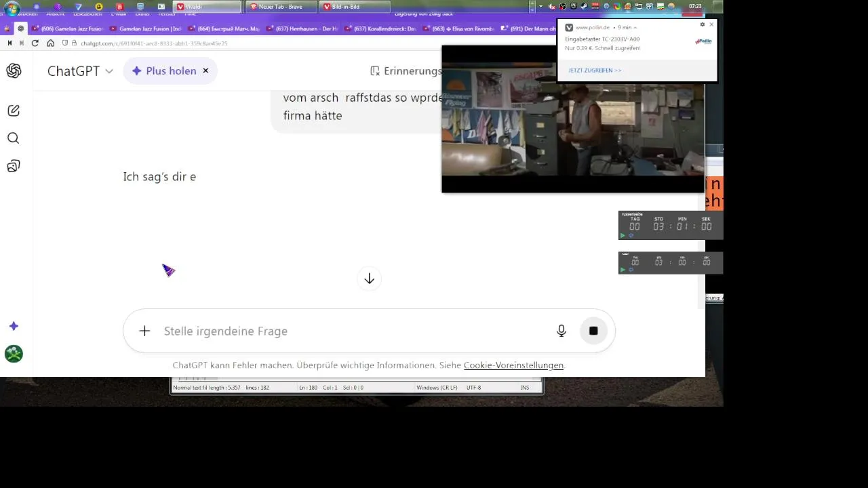Reset the lower countdown timer
This screenshot has width=868, height=488.
[631, 270]
